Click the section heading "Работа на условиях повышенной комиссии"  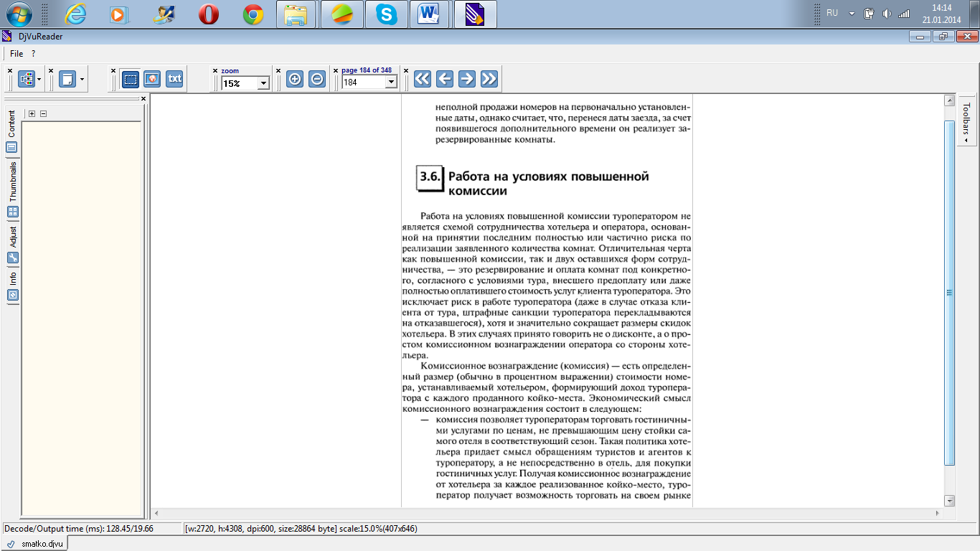(x=549, y=184)
